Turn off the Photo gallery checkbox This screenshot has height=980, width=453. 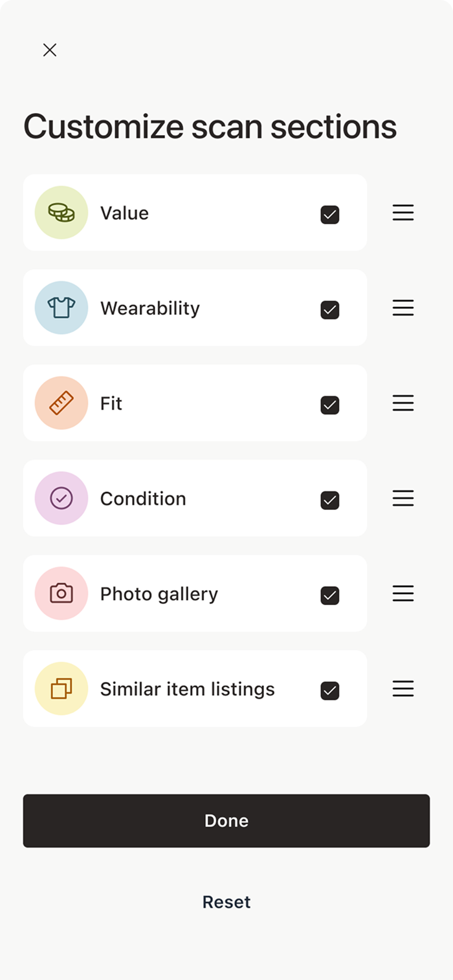(x=330, y=595)
